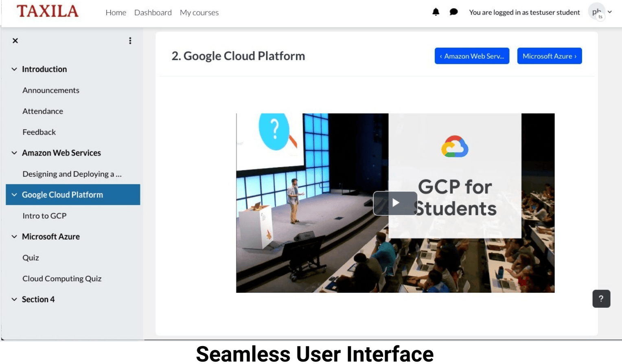Viewport: 622px width, 364px height.
Task: Click the user avatar icon
Action: pyautogui.click(x=596, y=12)
